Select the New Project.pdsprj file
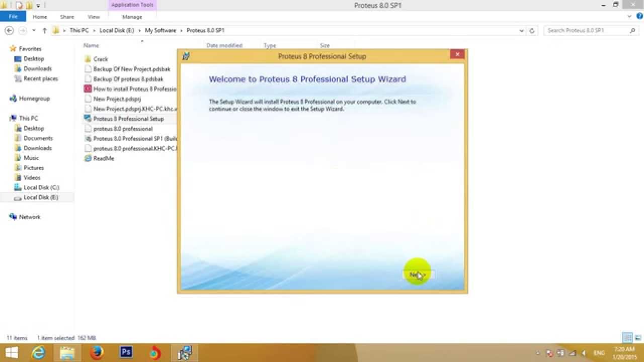 coord(117,99)
